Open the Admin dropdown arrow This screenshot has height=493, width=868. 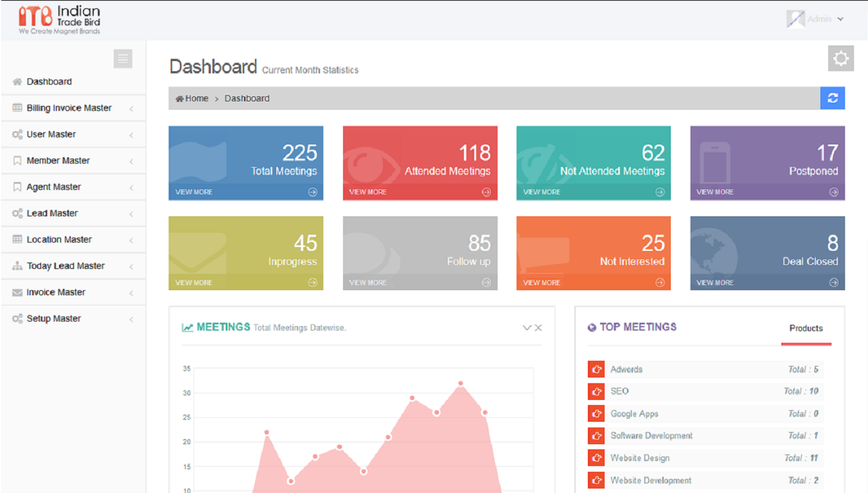tap(840, 19)
